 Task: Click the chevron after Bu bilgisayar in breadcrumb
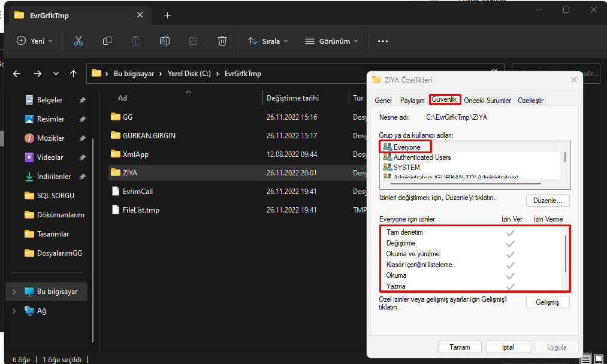(161, 74)
